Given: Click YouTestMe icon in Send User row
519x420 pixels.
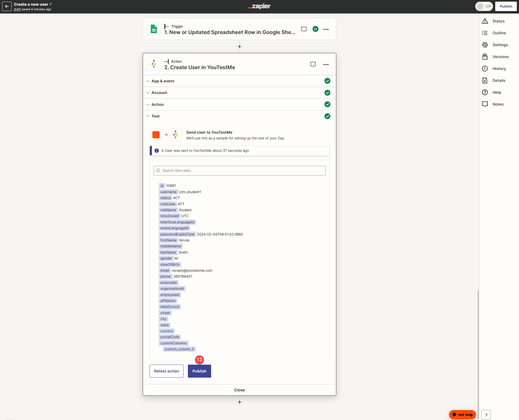Looking at the screenshot, I should tap(175, 135).
